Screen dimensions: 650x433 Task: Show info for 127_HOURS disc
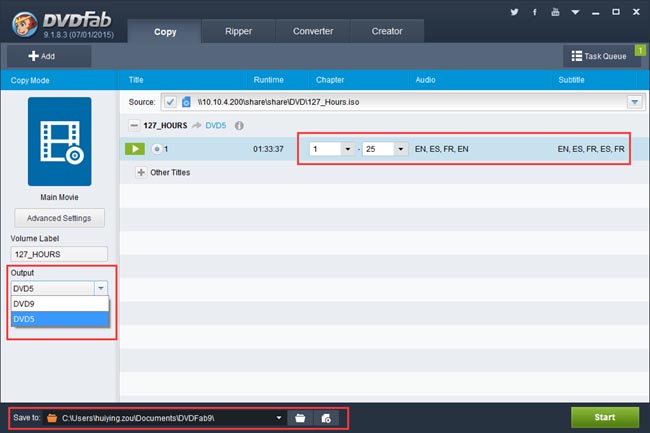coord(239,126)
